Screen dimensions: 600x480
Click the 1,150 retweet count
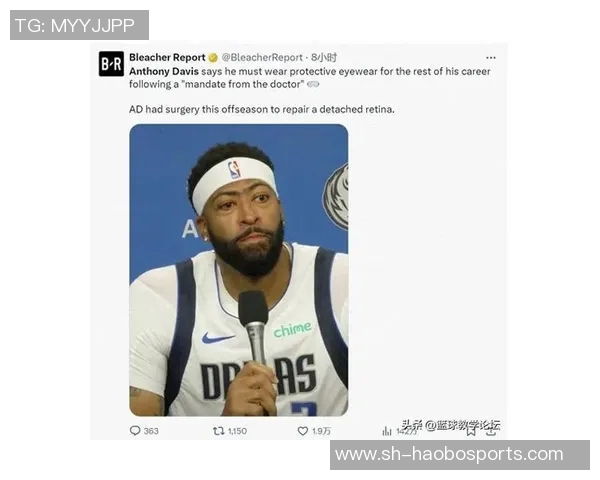pyautogui.click(x=237, y=431)
